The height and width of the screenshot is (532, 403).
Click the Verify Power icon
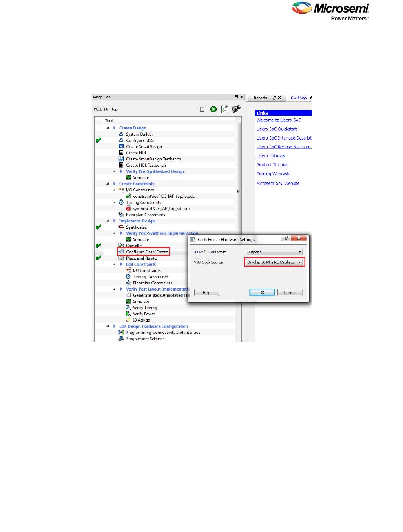point(129,314)
